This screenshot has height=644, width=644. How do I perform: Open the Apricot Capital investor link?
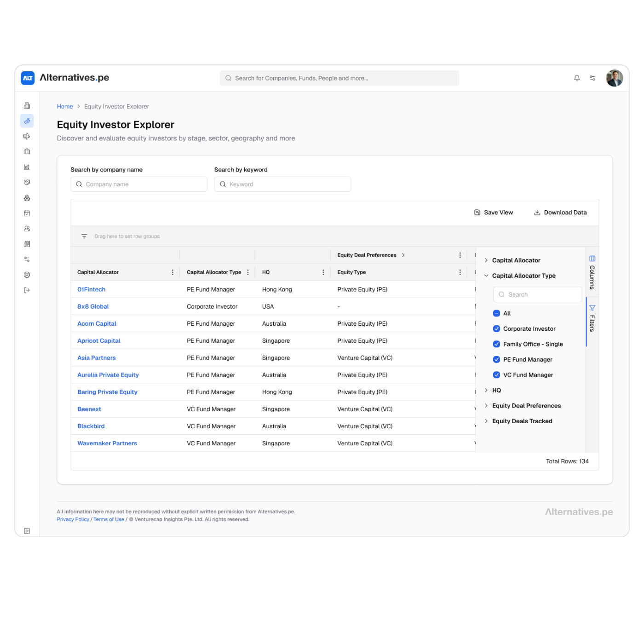point(99,341)
